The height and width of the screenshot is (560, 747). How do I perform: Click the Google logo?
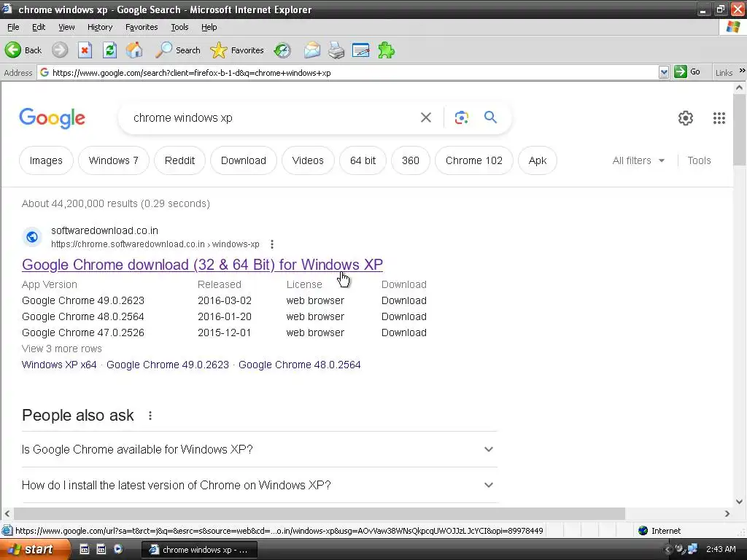(52, 118)
